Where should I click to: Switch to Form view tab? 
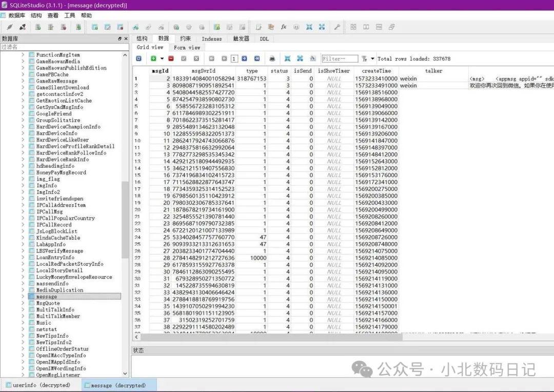pos(187,47)
